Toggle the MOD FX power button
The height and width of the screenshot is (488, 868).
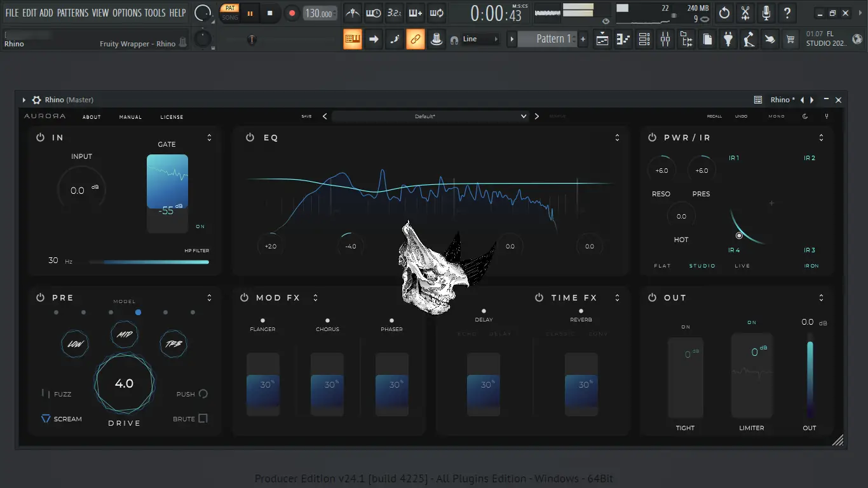pyautogui.click(x=244, y=297)
